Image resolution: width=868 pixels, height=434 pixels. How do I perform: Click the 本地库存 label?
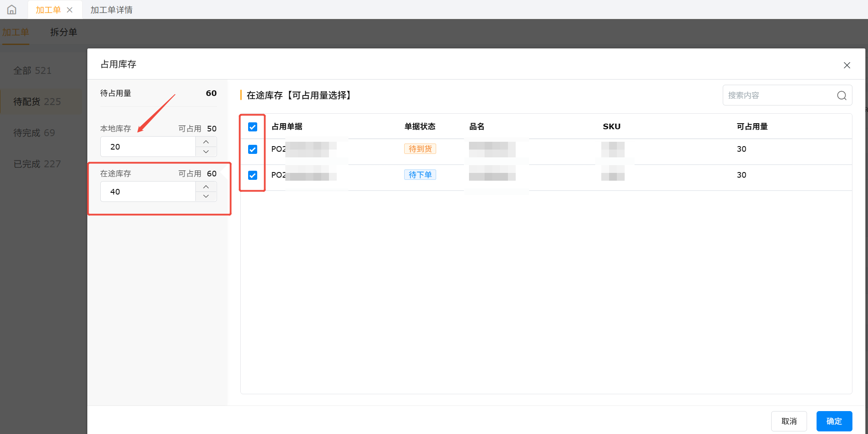[115, 128]
